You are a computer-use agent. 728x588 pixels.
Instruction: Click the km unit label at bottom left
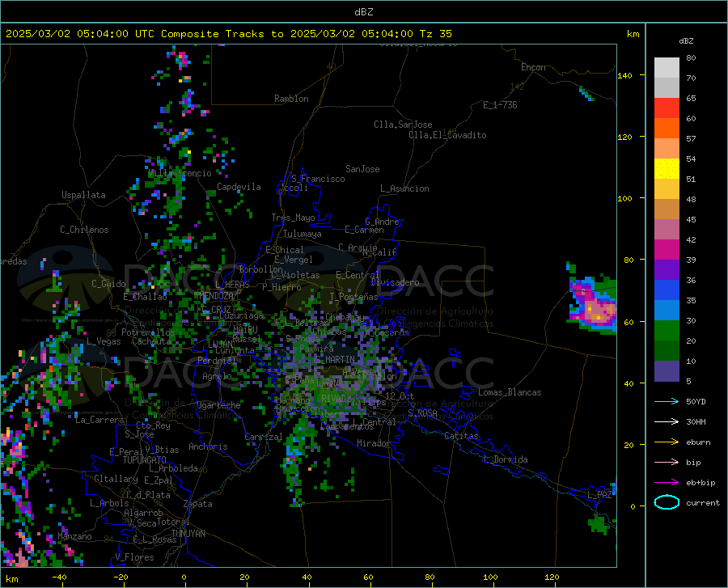pyautogui.click(x=11, y=579)
